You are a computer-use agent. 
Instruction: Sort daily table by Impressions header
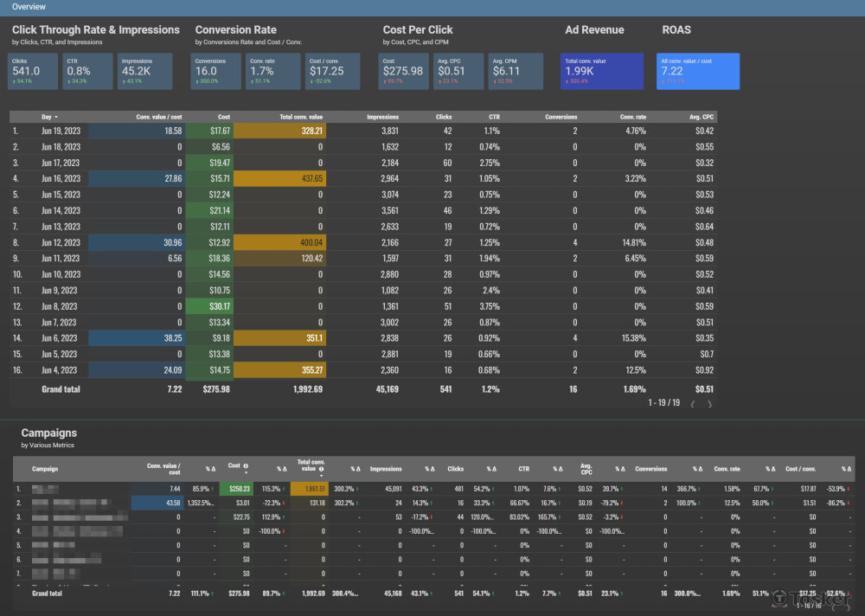[x=382, y=117]
